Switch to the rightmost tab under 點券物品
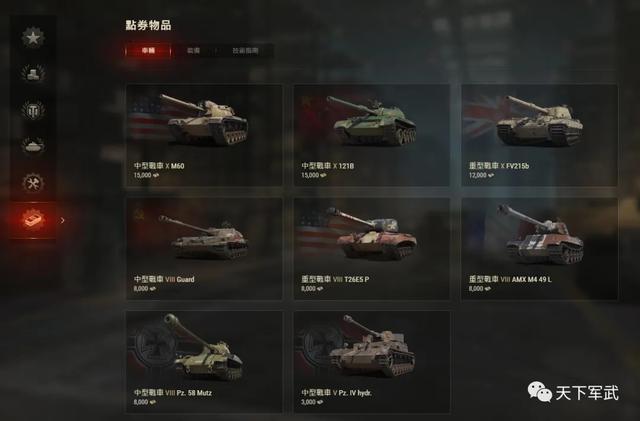 click(245, 51)
